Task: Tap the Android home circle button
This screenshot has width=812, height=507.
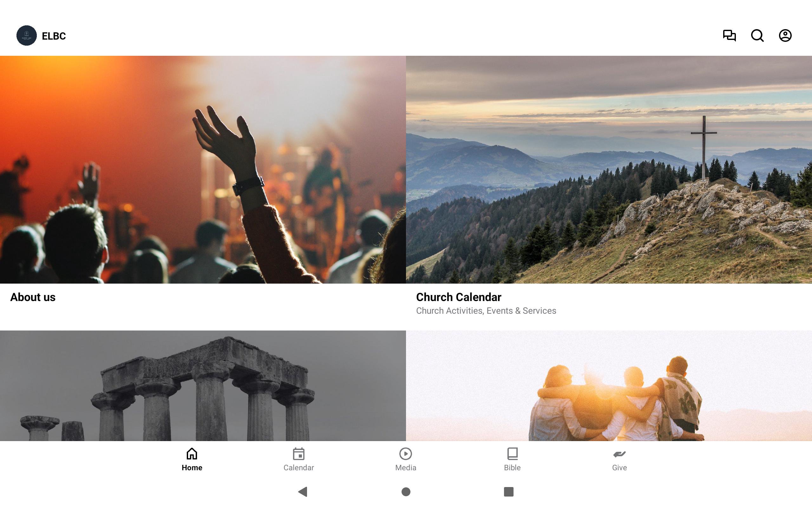Action: pos(406,491)
